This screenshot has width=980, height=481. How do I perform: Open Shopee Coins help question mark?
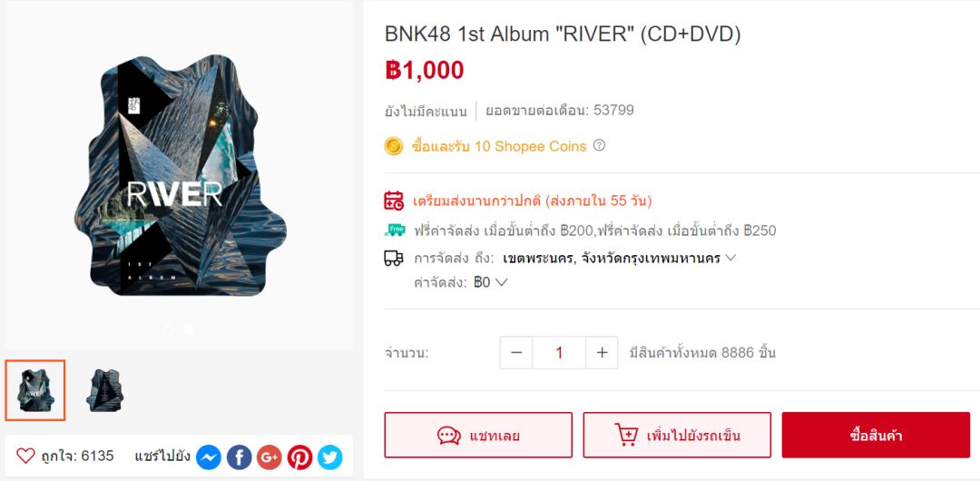pyautogui.click(x=599, y=146)
